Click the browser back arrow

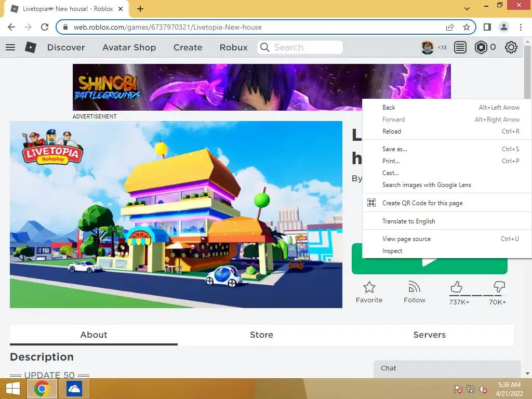11,27
